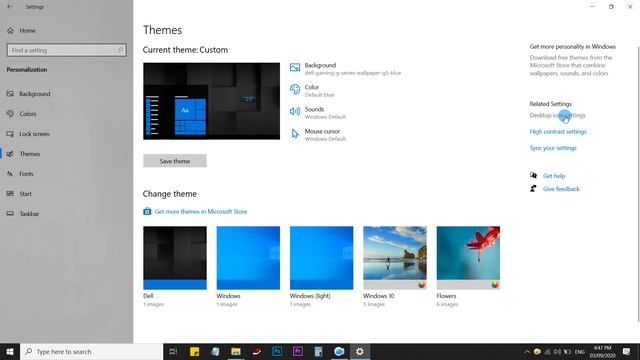Viewport: 640px width, 360px height.
Task: Apply the Dell theme
Action: click(x=175, y=258)
